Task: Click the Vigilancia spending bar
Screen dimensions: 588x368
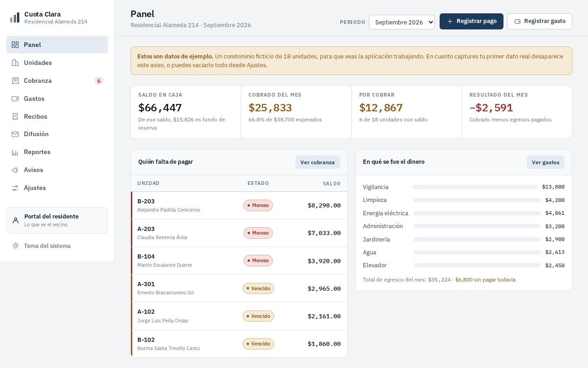Action: click(x=475, y=187)
